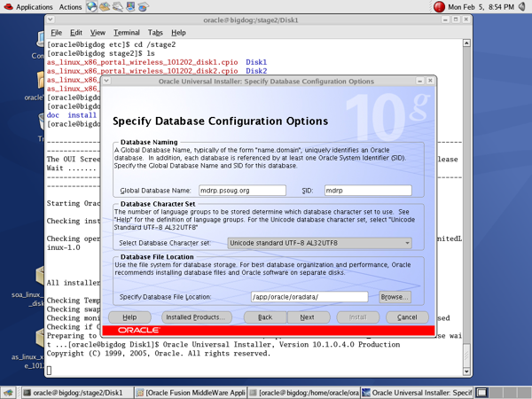Screen dimensions: 532x399
Task: Go Back in the installer
Action: (265, 317)
